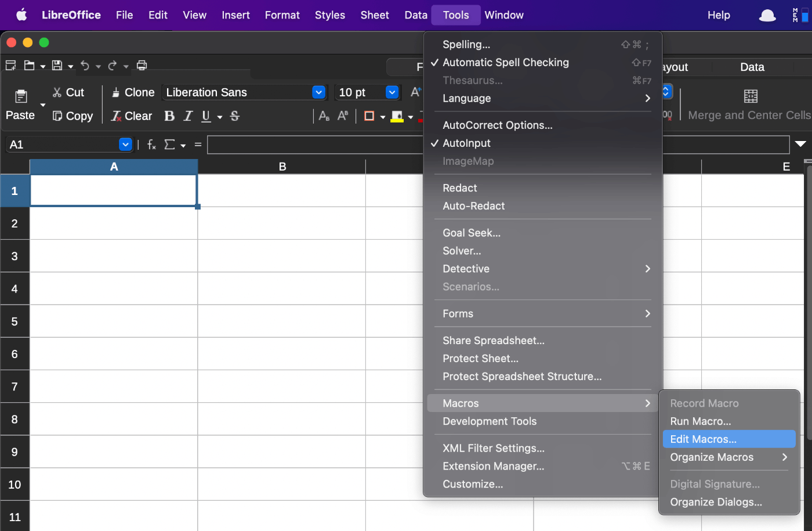The image size is (812, 531).
Task: Expand the Organize Macros submenu
Action: (x=785, y=457)
